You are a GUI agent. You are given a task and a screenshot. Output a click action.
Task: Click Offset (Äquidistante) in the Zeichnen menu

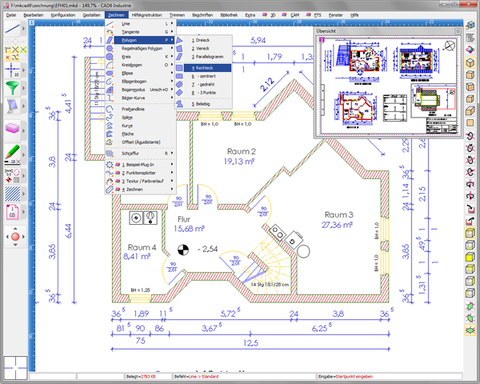click(x=140, y=142)
